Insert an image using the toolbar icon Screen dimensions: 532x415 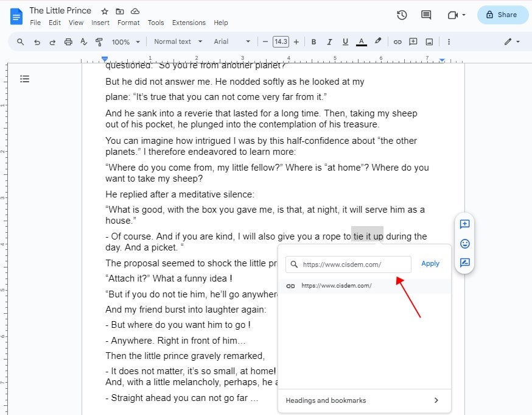tap(429, 41)
